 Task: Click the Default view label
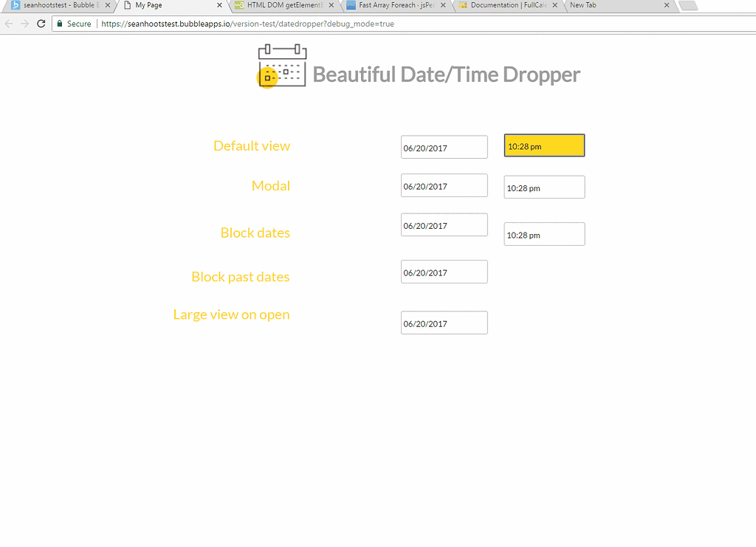coord(251,145)
